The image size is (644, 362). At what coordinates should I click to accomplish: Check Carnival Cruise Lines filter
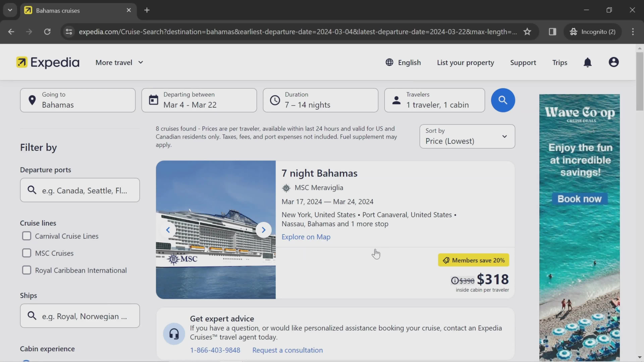pos(26,236)
